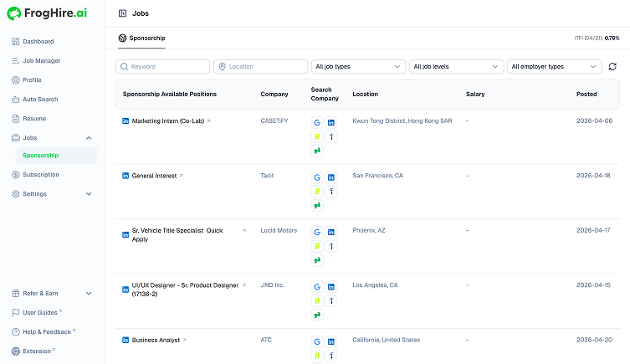Search JND Inc. on LinkedIn
The width and height of the screenshot is (630, 364).
pyautogui.click(x=331, y=286)
